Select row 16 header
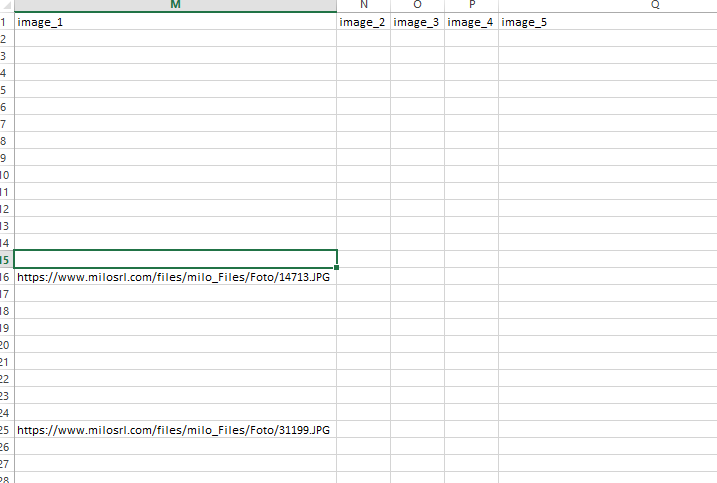This screenshot has width=717, height=483. [7, 277]
